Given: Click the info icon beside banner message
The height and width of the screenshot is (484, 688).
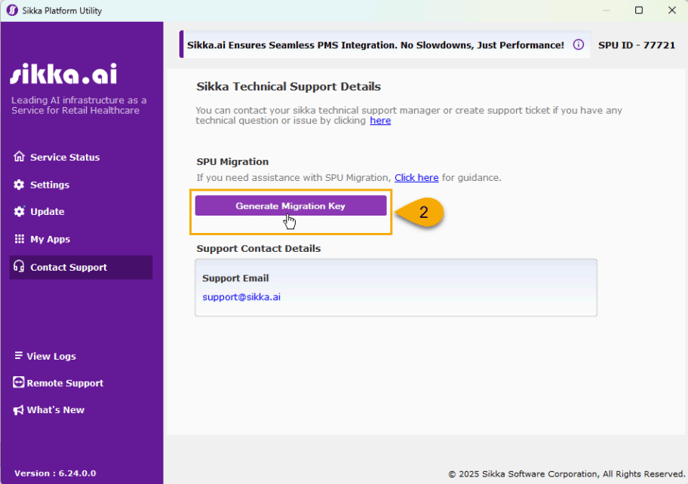Looking at the screenshot, I should click(578, 45).
